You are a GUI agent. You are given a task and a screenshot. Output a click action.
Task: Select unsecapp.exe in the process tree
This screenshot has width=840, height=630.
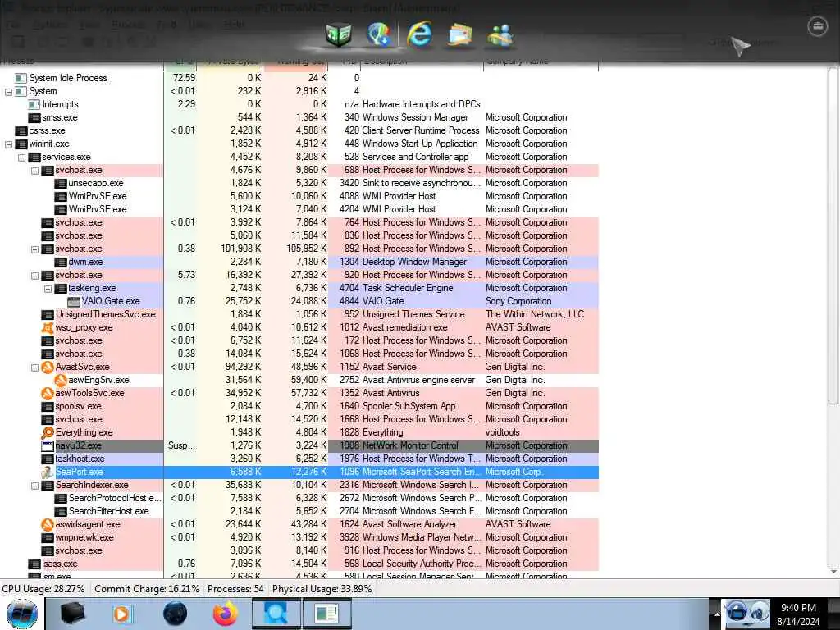coord(95,183)
